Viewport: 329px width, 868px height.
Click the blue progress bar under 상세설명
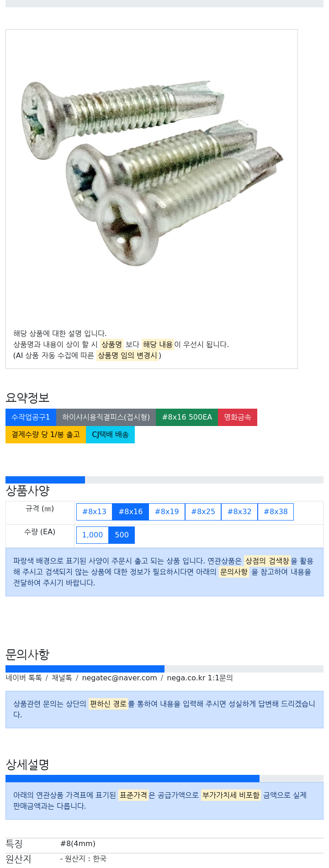pyautogui.click(x=133, y=779)
